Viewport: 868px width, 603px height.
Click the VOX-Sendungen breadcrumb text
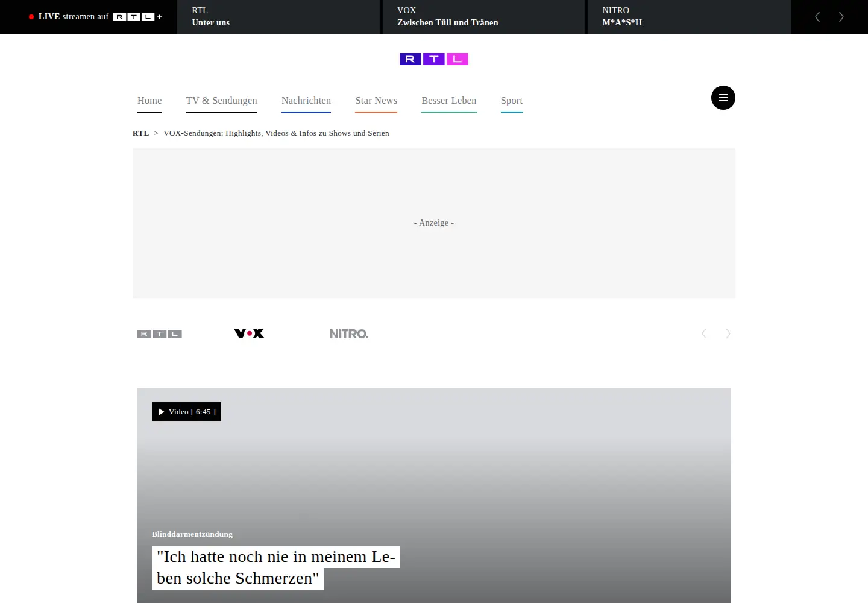[277, 133]
